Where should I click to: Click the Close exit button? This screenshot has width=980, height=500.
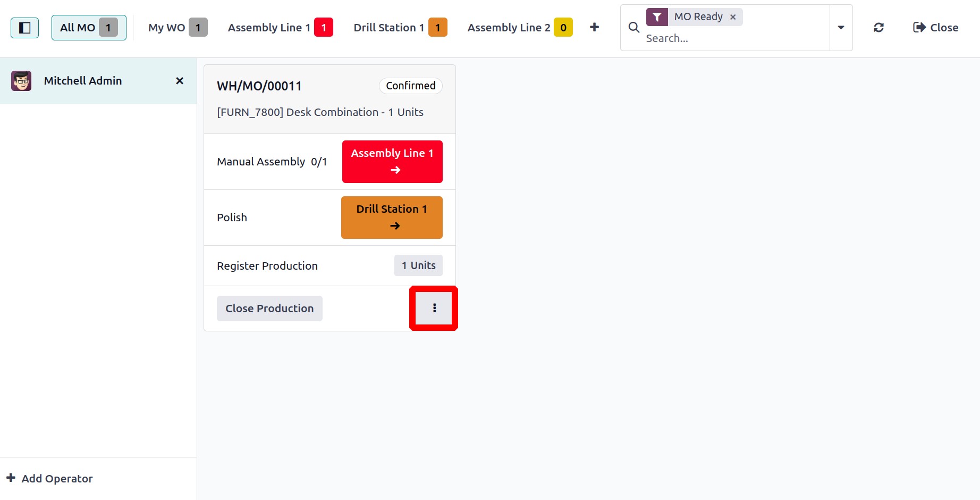tap(935, 28)
